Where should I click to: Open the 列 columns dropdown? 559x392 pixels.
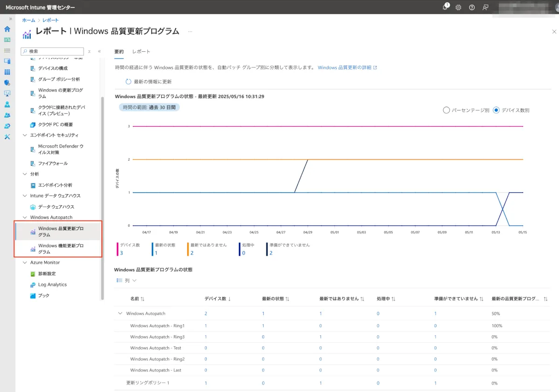coord(127,281)
